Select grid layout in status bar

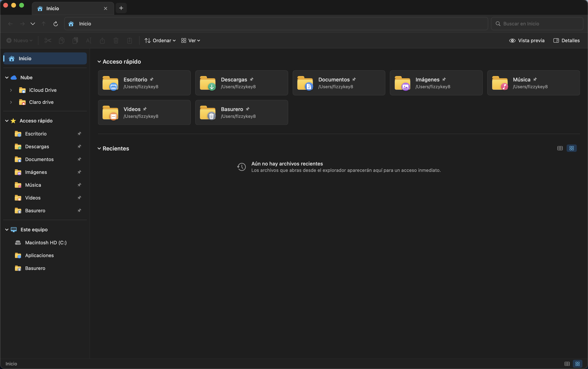tap(578, 364)
